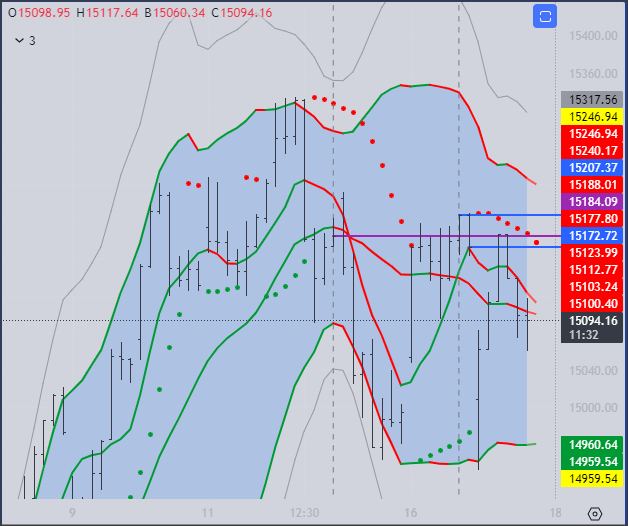628x526 pixels.
Task: Select the blue 15172.72 price label
Action: tap(592, 236)
